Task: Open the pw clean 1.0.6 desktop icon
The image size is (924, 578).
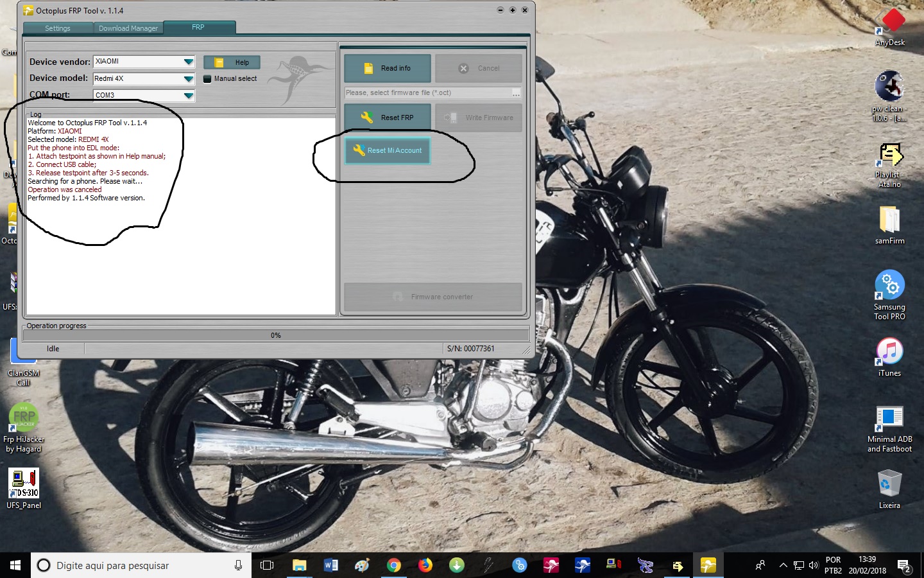Action: pyautogui.click(x=890, y=95)
